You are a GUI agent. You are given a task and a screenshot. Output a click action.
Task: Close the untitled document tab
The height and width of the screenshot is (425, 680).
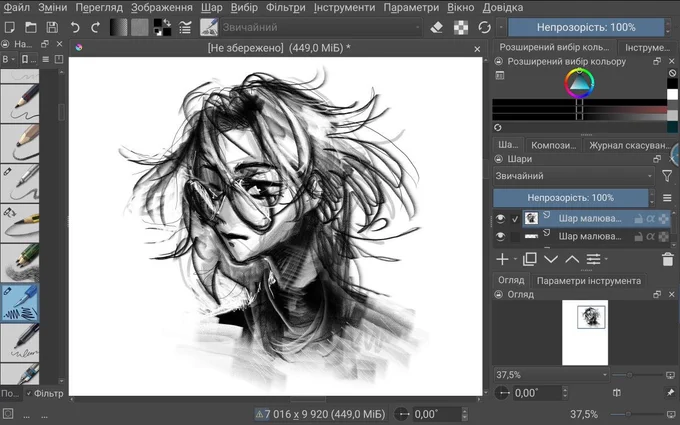point(477,49)
